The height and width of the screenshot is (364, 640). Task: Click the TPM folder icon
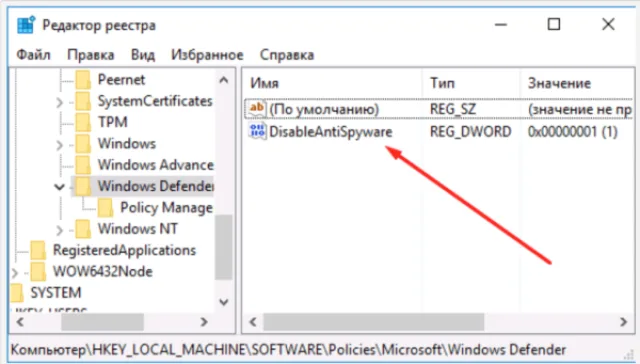pos(83,122)
